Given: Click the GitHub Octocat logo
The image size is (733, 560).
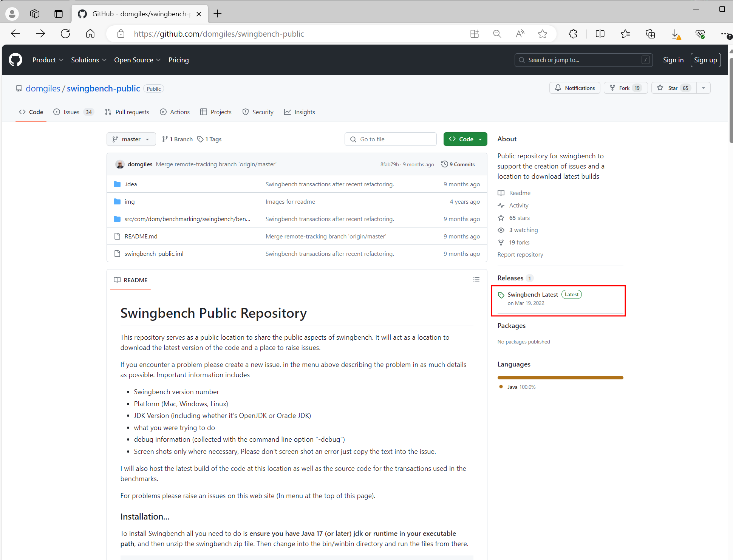Looking at the screenshot, I should click(x=15, y=60).
